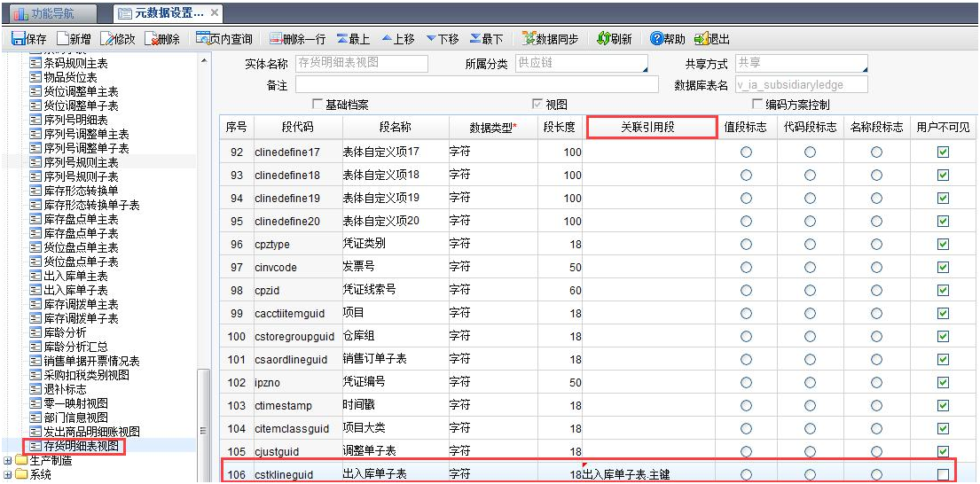Click 下移 to move the row down
The height and width of the screenshot is (484, 980).
point(443,39)
